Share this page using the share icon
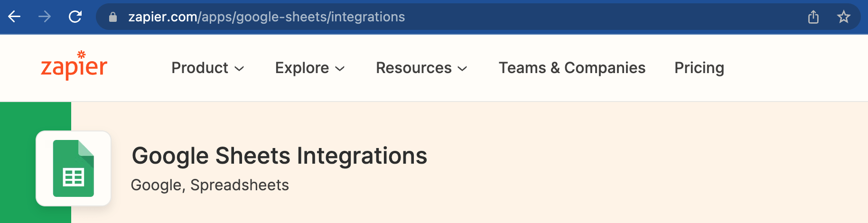The image size is (868, 223). pos(813,17)
